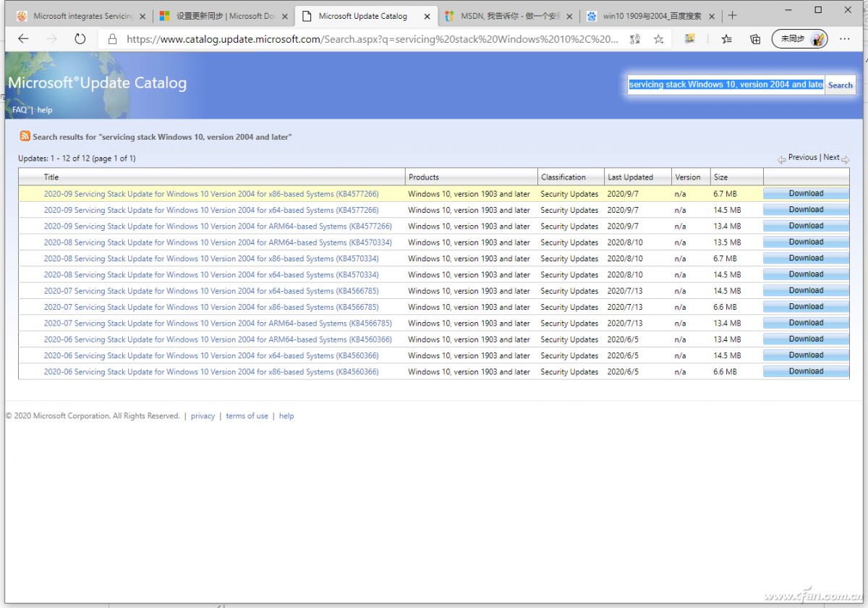This screenshot has width=868, height=608.
Task: Download the 2020-07 x86 KB4566785 update
Action: (x=806, y=307)
